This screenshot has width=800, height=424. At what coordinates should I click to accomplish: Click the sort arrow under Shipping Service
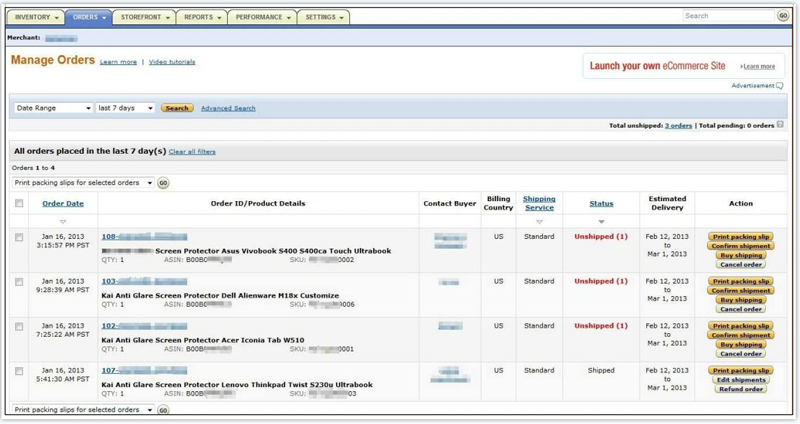pyautogui.click(x=539, y=222)
